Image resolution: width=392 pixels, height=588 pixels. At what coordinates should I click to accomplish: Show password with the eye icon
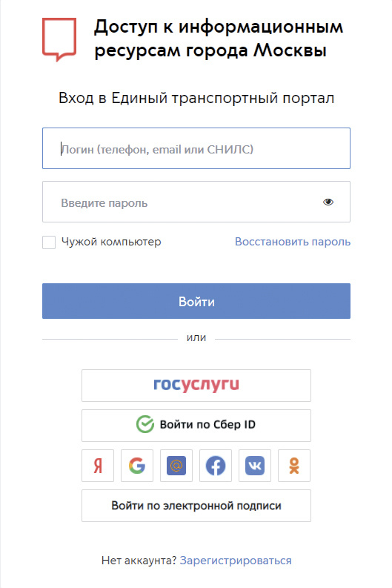[328, 202]
